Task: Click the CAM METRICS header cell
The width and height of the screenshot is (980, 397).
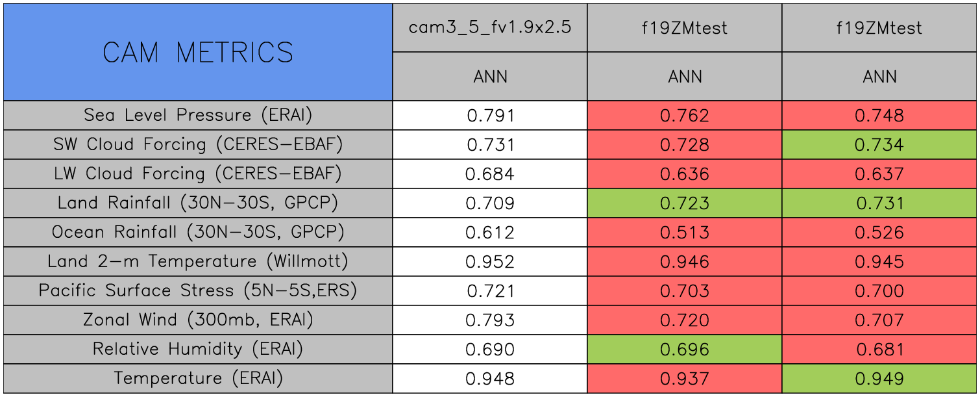Action: 198,52
